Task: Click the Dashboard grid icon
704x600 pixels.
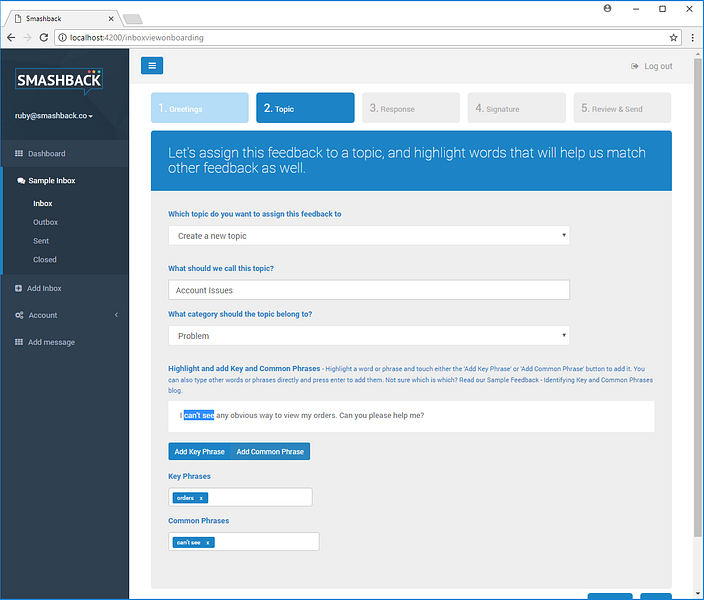Action: click(x=19, y=154)
